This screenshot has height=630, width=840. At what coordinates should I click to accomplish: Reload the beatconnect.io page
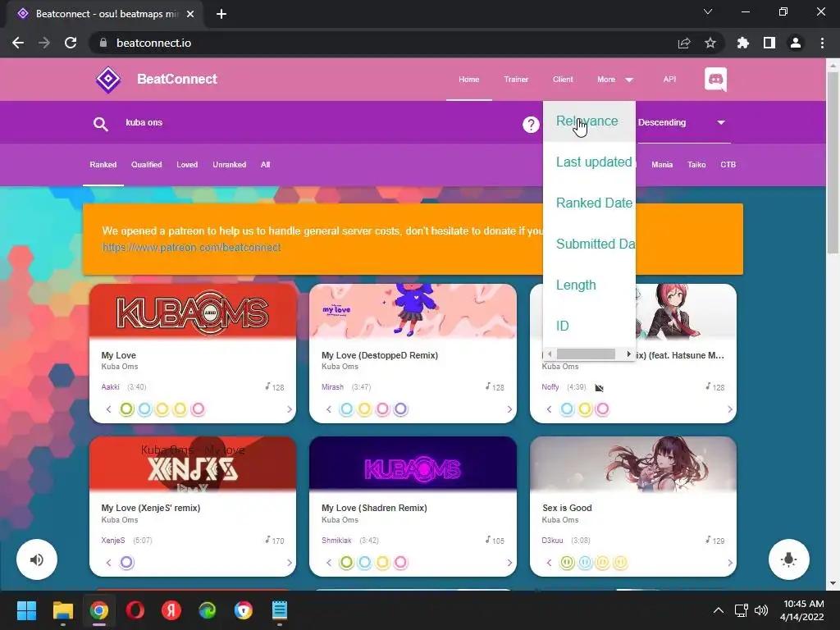pyautogui.click(x=71, y=43)
